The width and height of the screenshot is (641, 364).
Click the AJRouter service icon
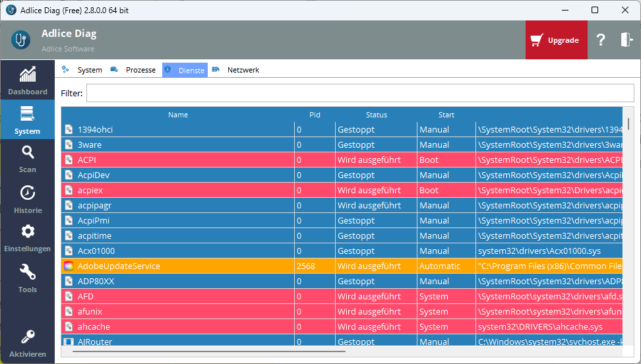69,342
